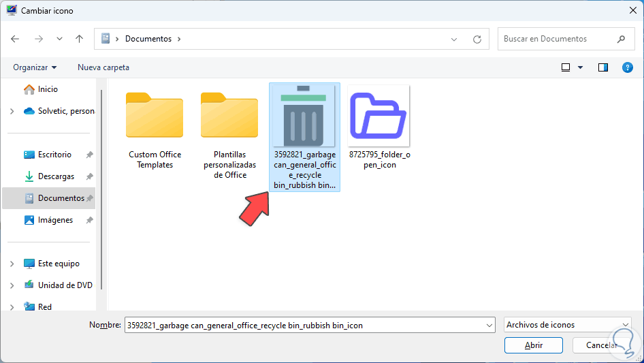The image size is (644, 363).
Task: Select Documentos in sidebar
Action: point(48,198)
